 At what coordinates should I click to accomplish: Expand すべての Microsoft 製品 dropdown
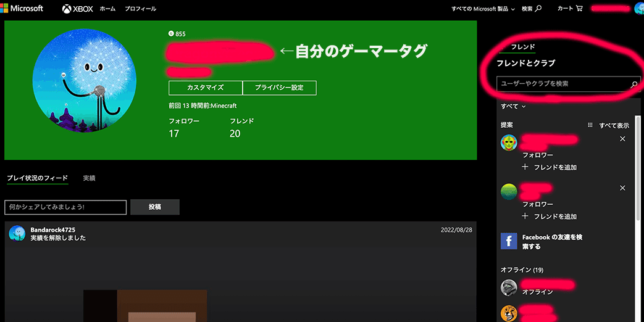click(x=483, y=9)
